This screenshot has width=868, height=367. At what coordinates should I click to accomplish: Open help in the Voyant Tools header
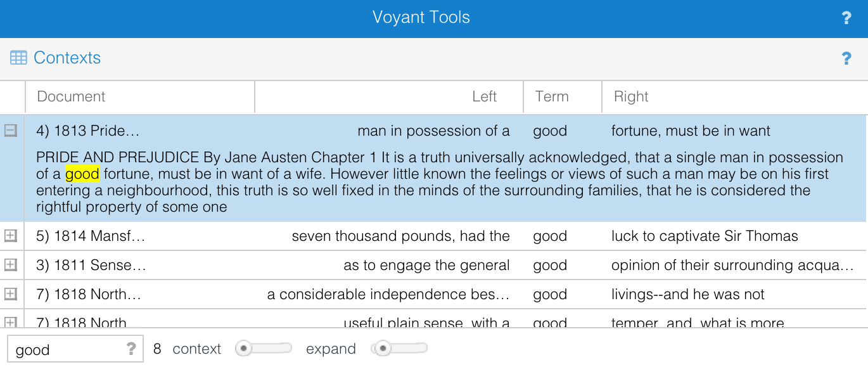tap(846, 18)
